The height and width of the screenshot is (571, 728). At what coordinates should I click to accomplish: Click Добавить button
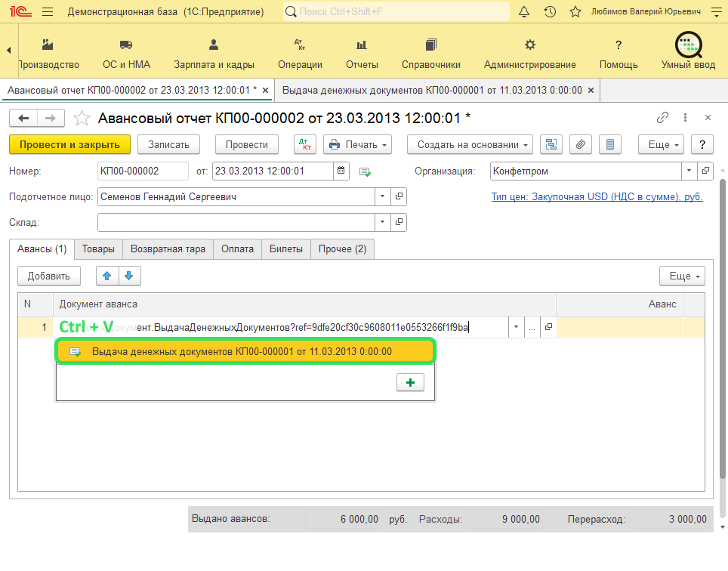tap(49, 276)
